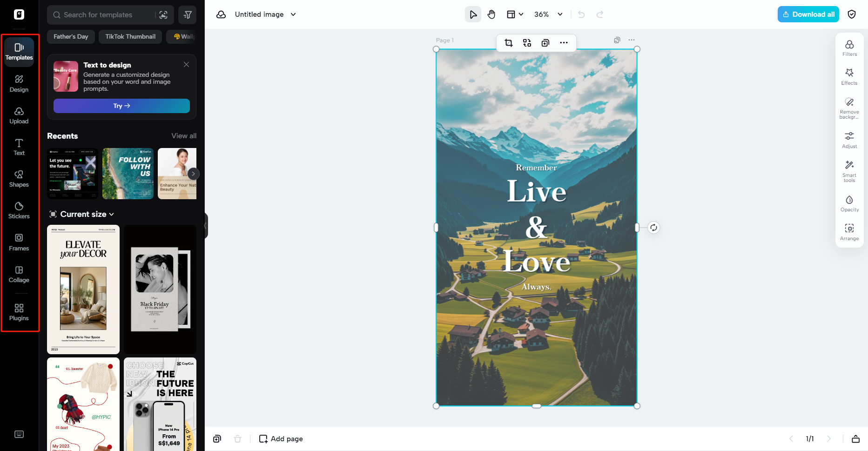Select the 'Remember' text on canvas
This screenshot has height=451, width=868.
537,168
